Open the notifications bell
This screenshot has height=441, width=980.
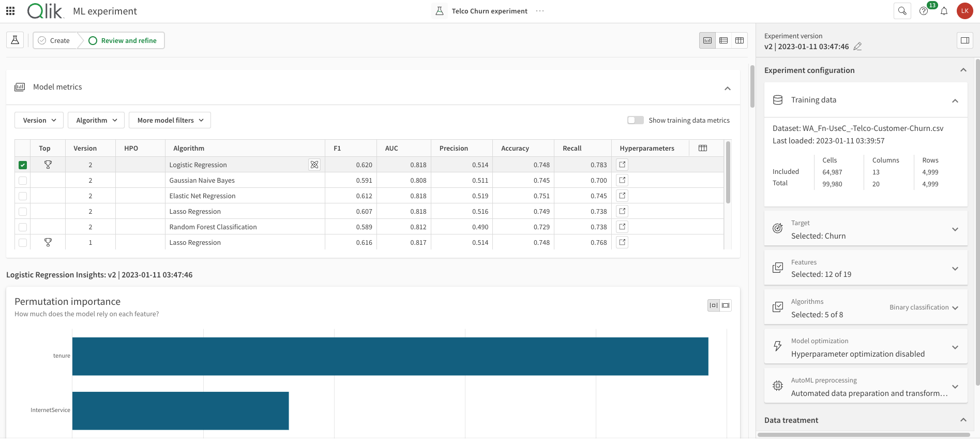point(944,11)
